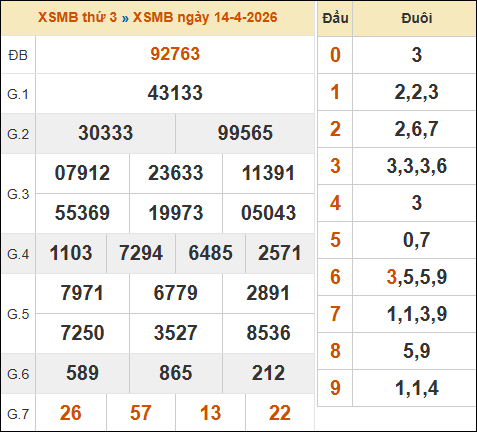Select the tail values 1,1,4 for head 9
The width and height of the screenshot is (477, 432).
coord(417,388)
